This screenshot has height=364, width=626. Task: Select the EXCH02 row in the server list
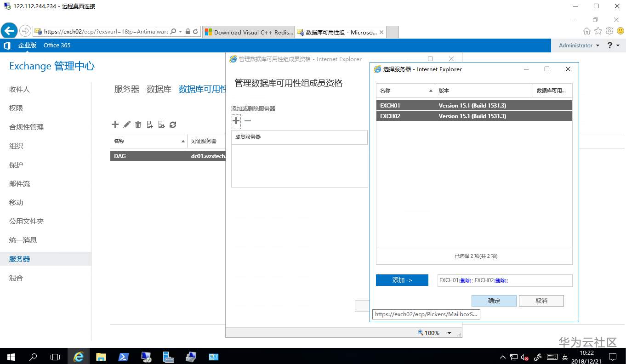click(473, 116)
